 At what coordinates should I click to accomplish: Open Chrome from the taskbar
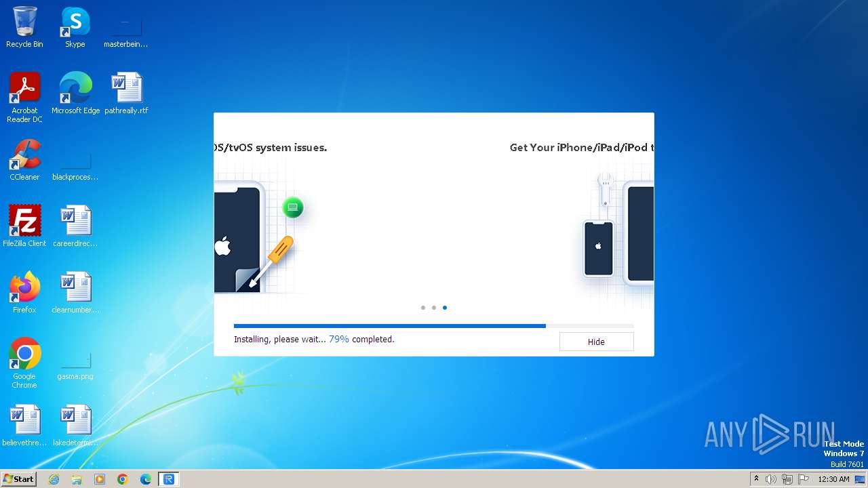coord(123,479)
